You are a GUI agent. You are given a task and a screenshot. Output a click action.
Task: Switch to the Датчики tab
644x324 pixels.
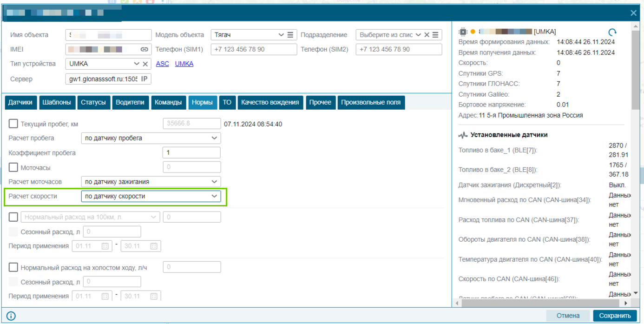[20, 102]
